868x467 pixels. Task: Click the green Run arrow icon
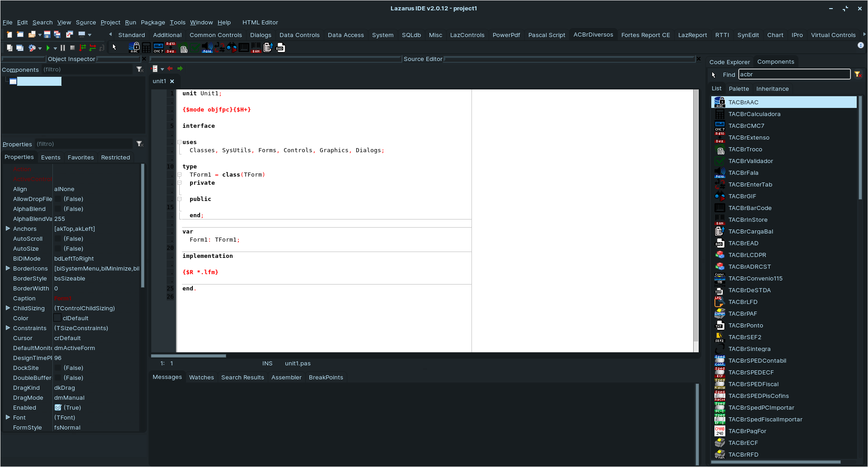coord(48,47)
